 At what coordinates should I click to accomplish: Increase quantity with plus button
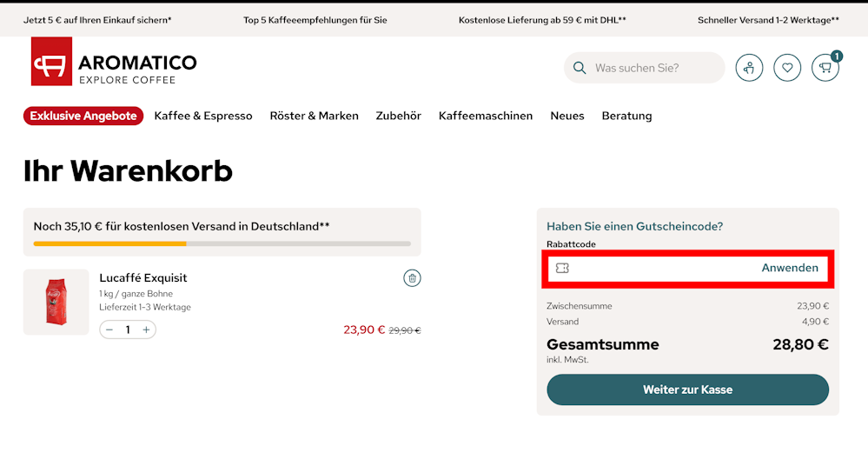point(146,330)
